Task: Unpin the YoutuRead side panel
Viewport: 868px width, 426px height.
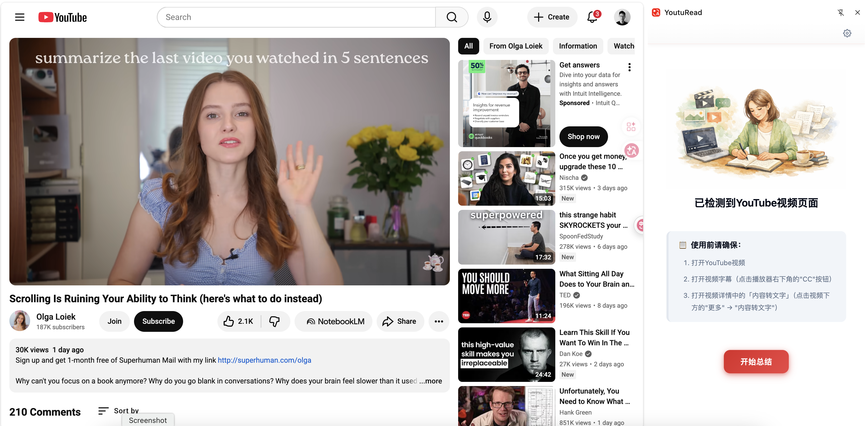Action: pyautogui.click(x=841, y=12)
